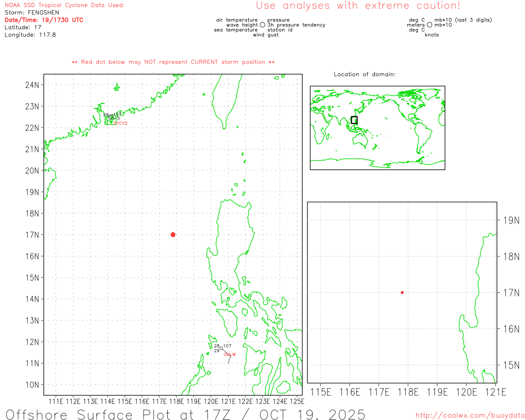Click the 17N latitude label on main map
The height and width of the screenshot is (420, 525).
tap(32, 235)
